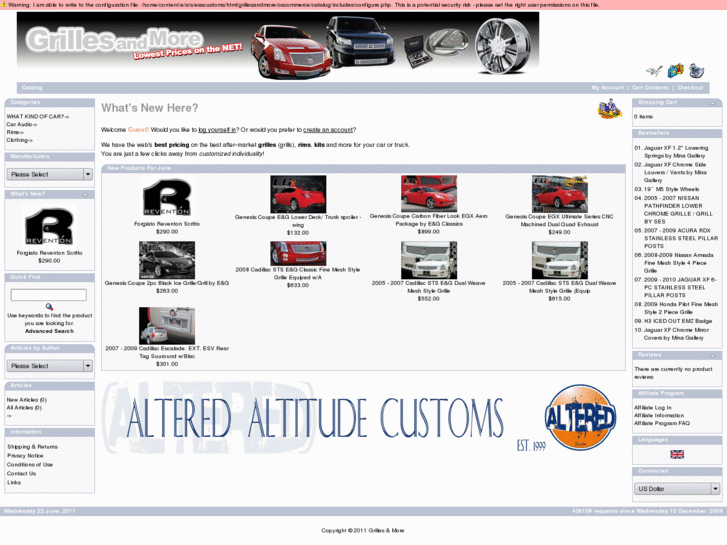Open the Links information page
This screenshot has width=727, height=545.
click(x=14, y=482)
